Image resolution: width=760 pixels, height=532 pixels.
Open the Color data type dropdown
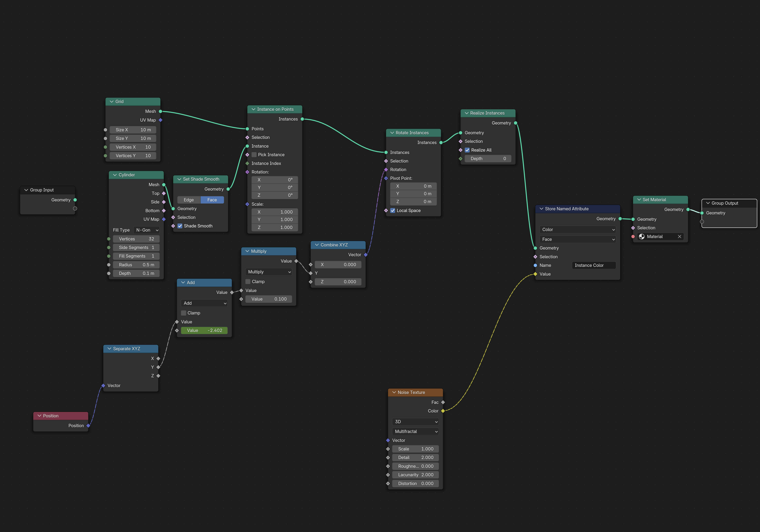pos(578,230)
